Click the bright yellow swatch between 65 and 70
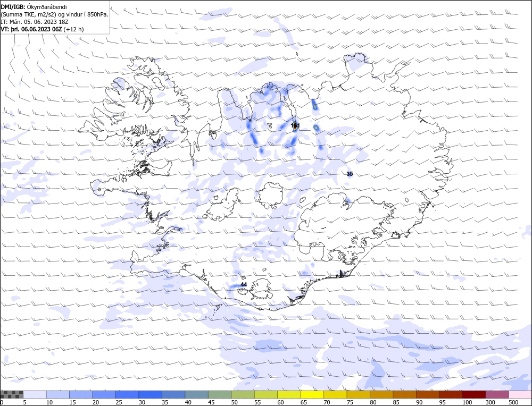532x406 pixels. click(312, 394)
